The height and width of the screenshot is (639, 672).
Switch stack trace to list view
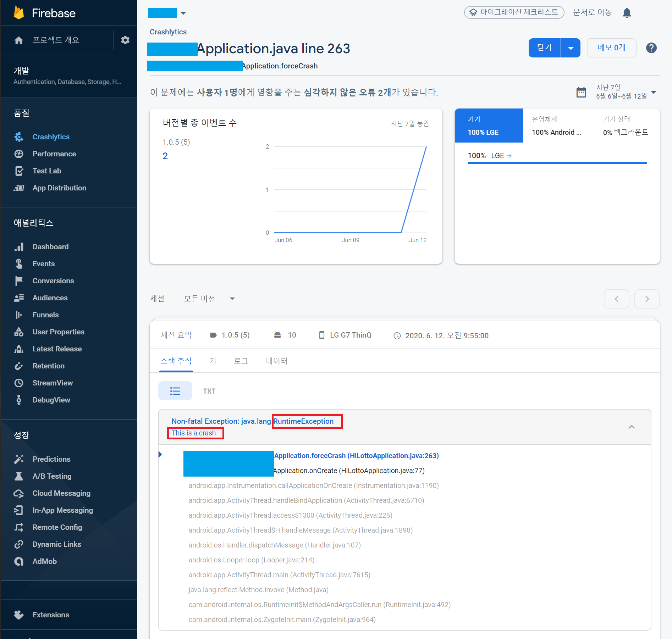pos(175,391)
